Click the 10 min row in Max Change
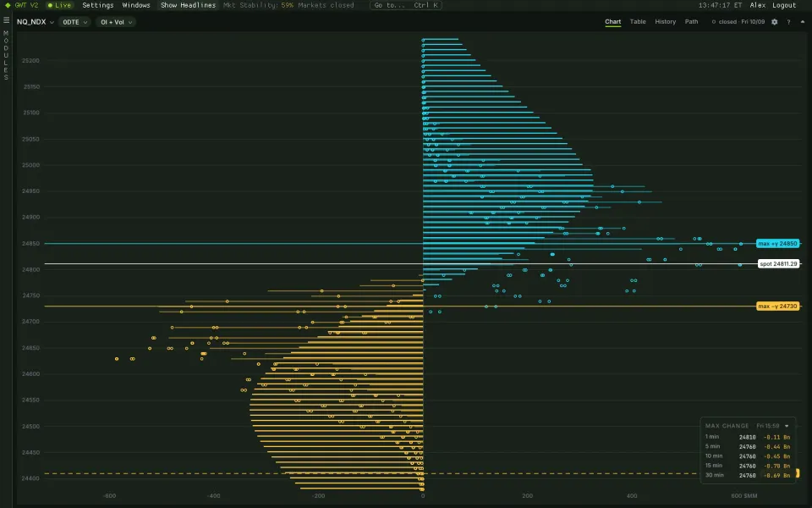 747,456
